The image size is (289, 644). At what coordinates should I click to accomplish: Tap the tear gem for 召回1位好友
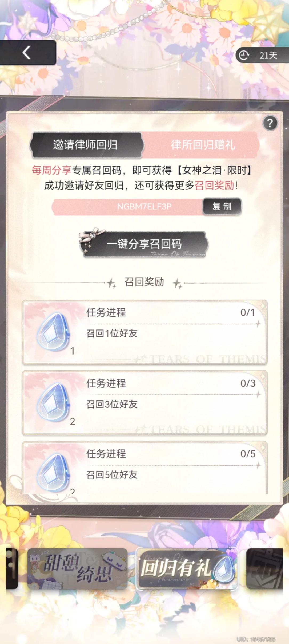click(53, 332)
